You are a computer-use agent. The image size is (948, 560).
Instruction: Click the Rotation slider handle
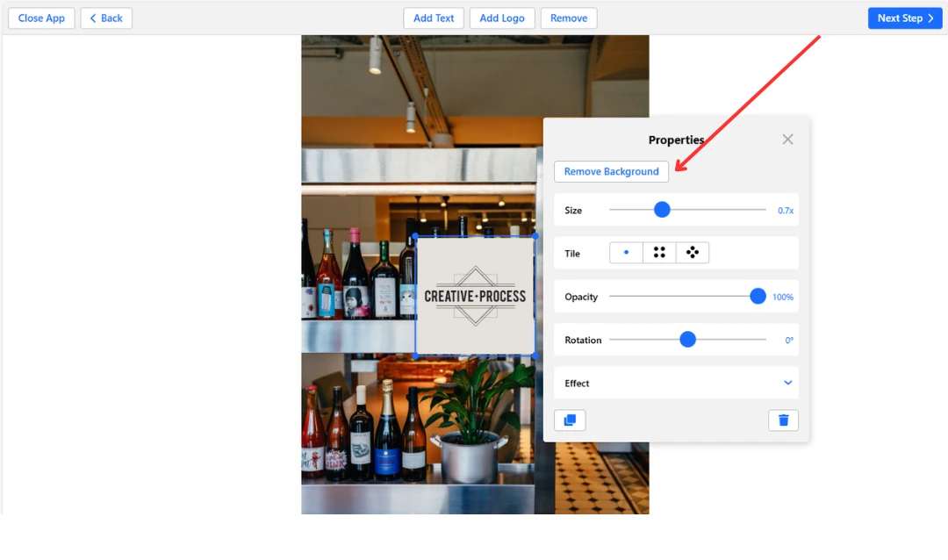coord(687,340)
